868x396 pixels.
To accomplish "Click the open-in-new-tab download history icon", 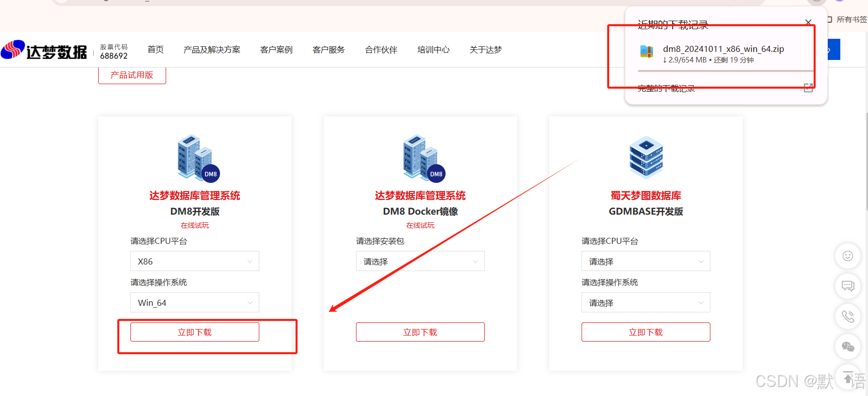I will (809, 88).
